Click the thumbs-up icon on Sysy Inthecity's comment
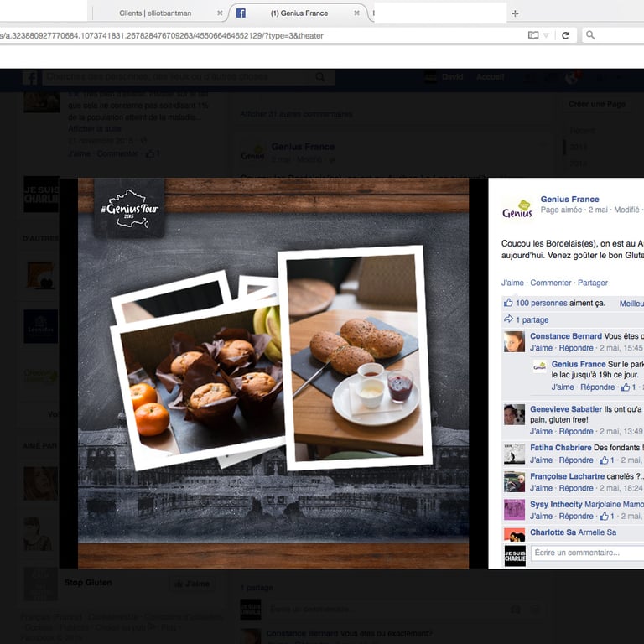 (604, 516)
